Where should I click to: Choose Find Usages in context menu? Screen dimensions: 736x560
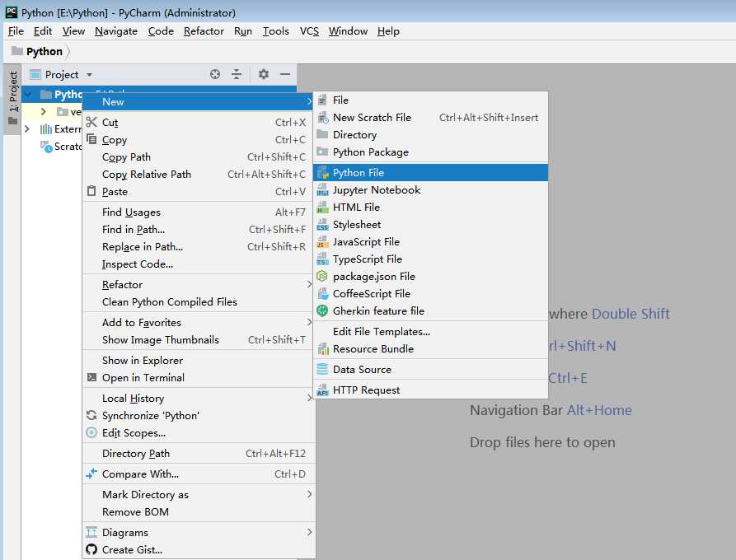198,212
